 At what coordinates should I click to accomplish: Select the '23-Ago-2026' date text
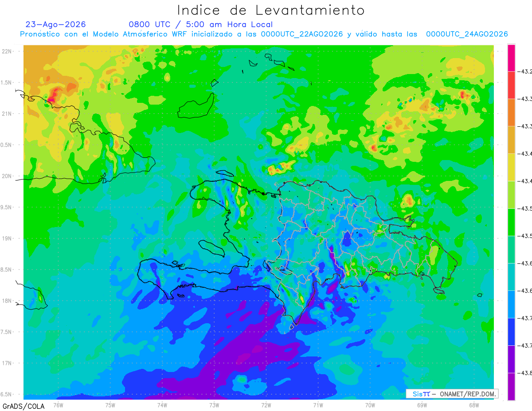[56, 24]
